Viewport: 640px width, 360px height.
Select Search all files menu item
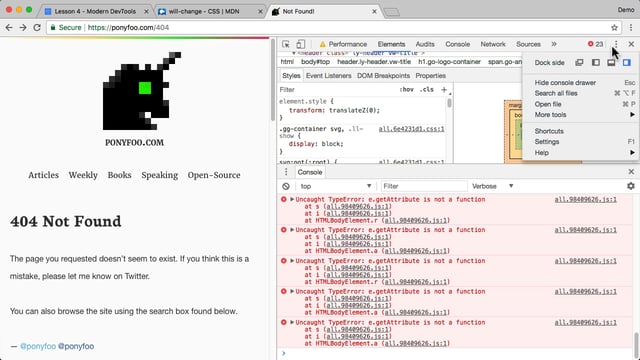click(x=581, y=93)
